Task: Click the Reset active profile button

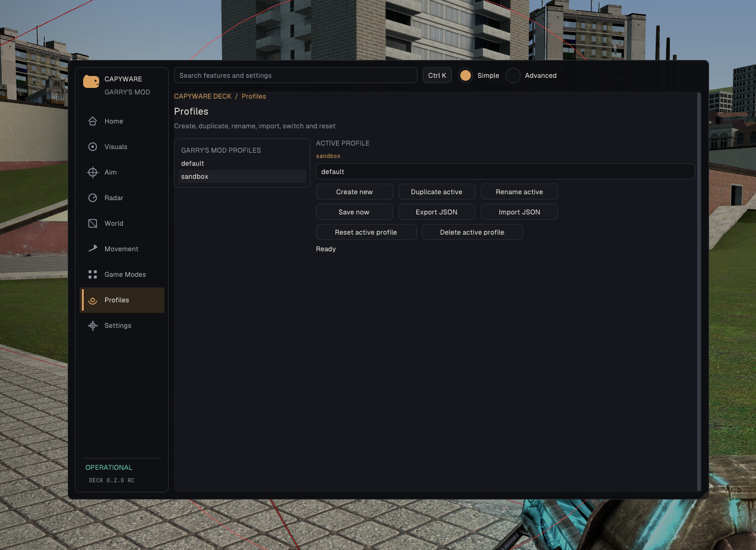Action: (366, 232)
